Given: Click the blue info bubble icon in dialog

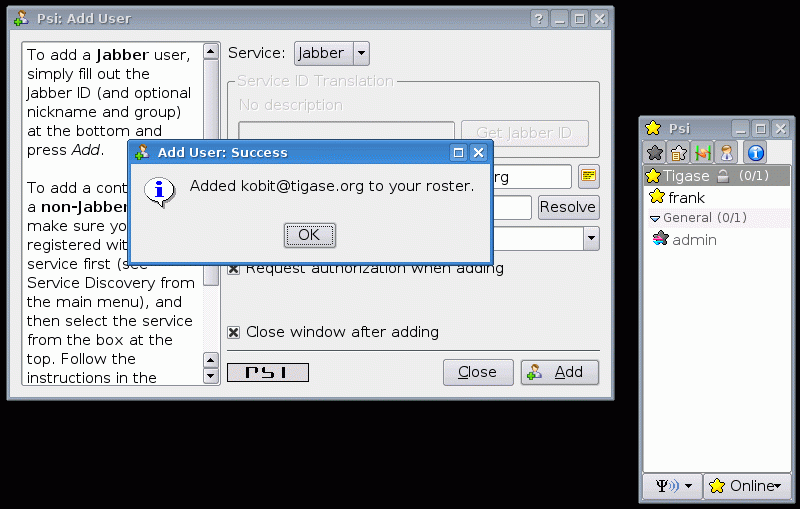Looking at the screenshot, I should [159, 192].
